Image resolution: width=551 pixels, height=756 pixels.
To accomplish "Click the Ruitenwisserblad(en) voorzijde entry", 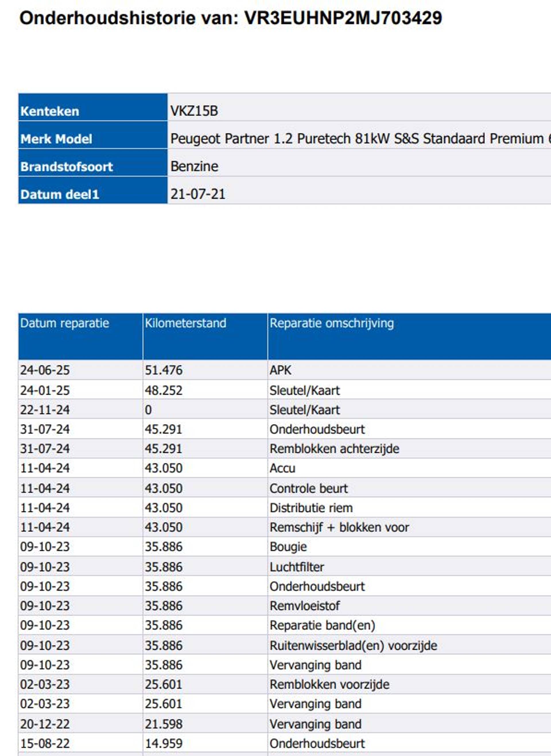I will coord(353,646).
